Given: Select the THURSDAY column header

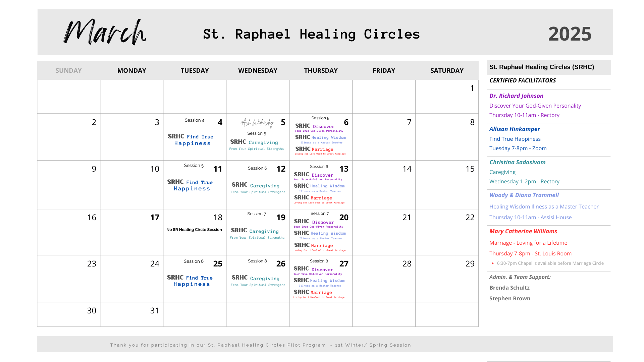Looking at the screenshot, I should 321,70.
